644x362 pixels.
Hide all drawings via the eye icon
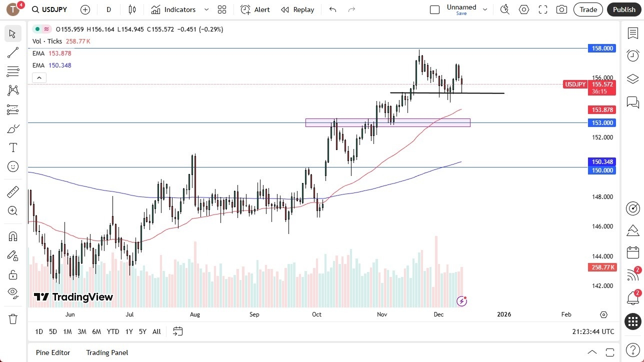click(x=12, y=292)
